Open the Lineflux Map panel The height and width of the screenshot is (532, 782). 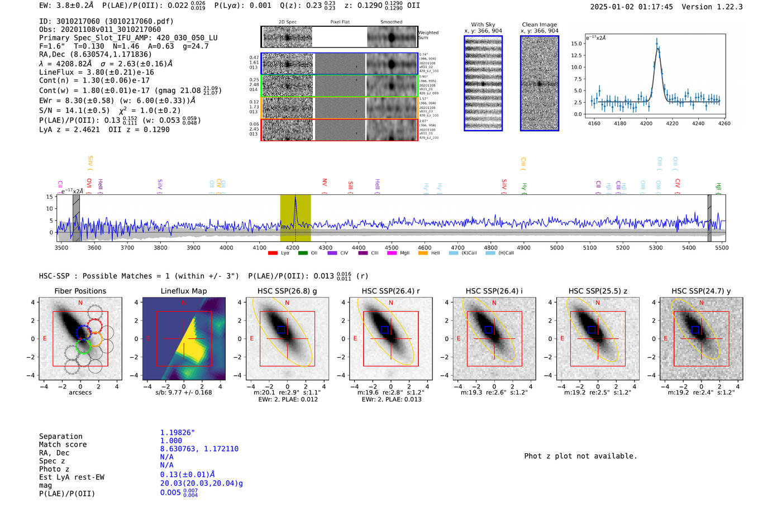(184, 339)
